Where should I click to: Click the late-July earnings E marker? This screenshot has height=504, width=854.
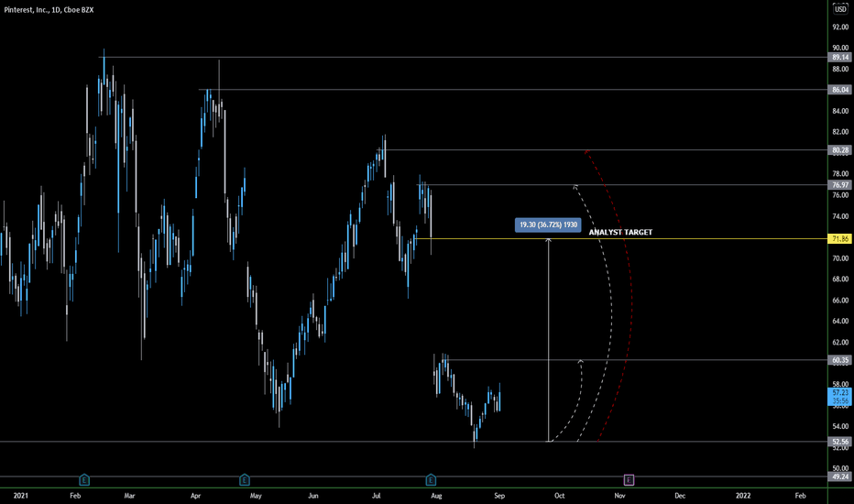click(431, 480)
